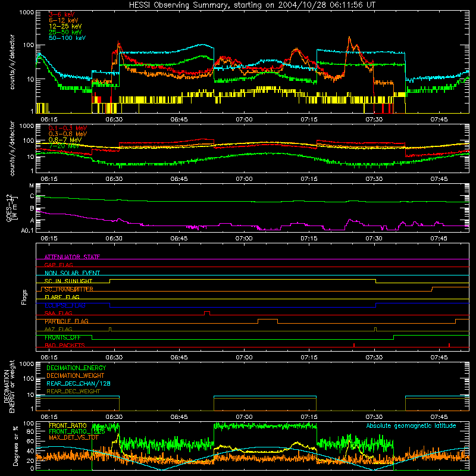Image resolution: width=476 pixels, height=476 pixels.
Task: Click the 0.3-0.8 MeV legend label
Action: click(68, 134)
